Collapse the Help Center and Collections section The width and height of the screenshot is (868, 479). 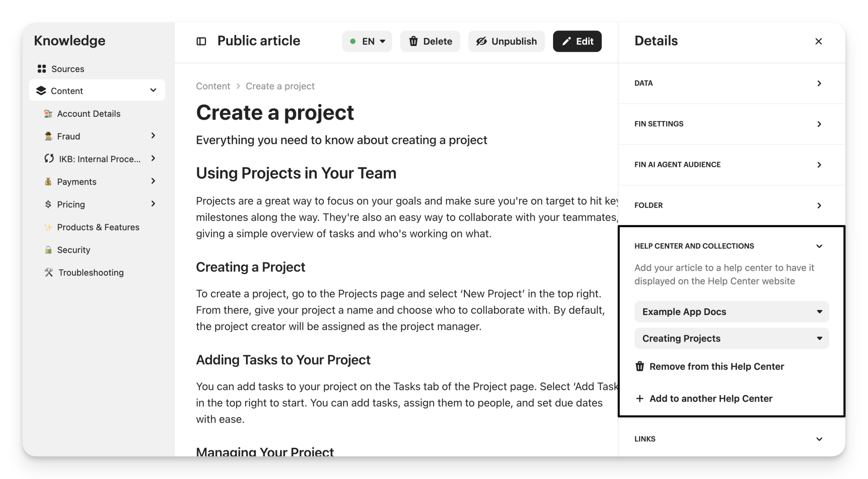tap(819, 246)
